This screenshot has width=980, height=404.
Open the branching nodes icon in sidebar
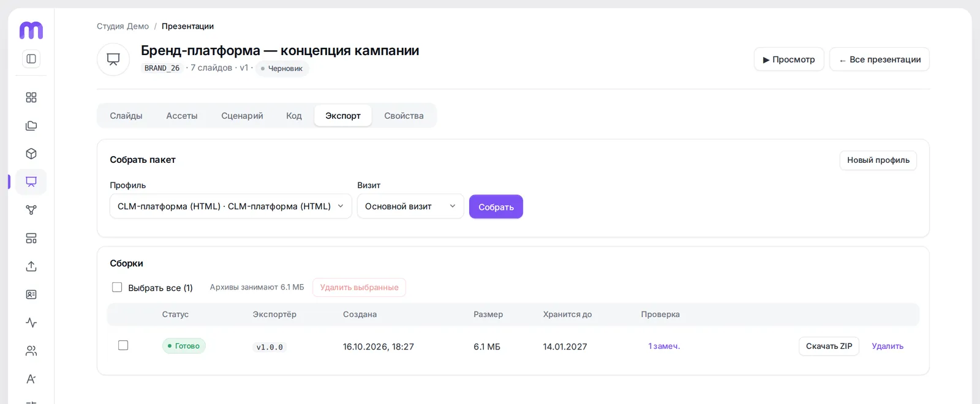(x=31, y=210)
